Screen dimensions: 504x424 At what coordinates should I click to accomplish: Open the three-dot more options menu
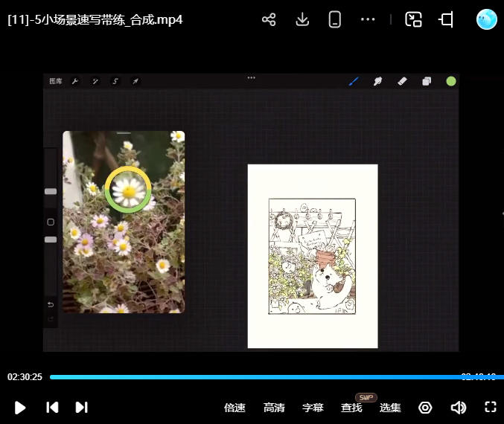point(368,20)
